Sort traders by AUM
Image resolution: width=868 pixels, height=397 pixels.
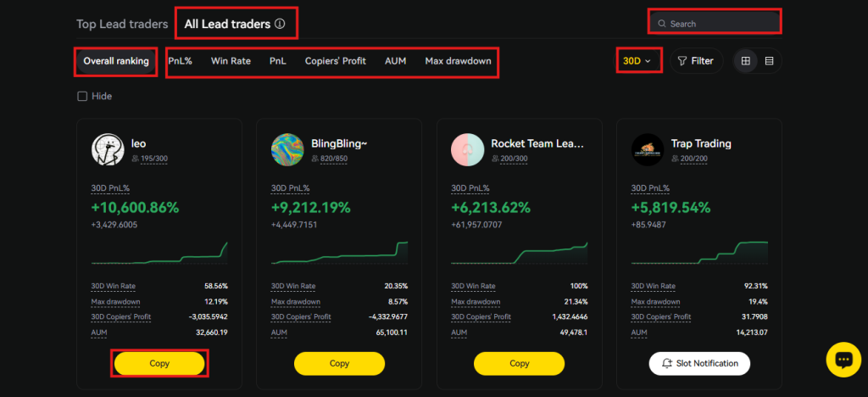[x=395, y=61]
